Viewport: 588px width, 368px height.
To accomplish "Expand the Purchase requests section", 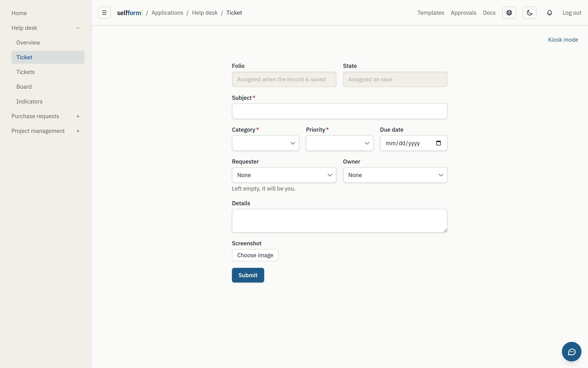I will click(x=78, y=116).
